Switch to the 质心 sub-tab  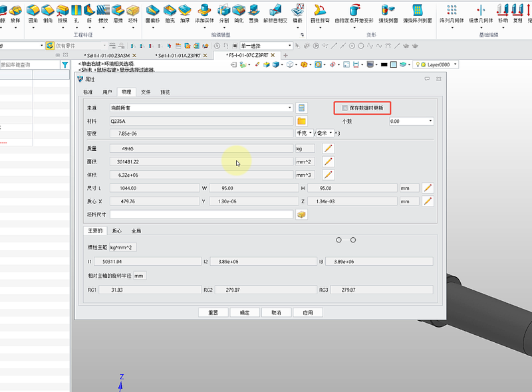[117, 231]
